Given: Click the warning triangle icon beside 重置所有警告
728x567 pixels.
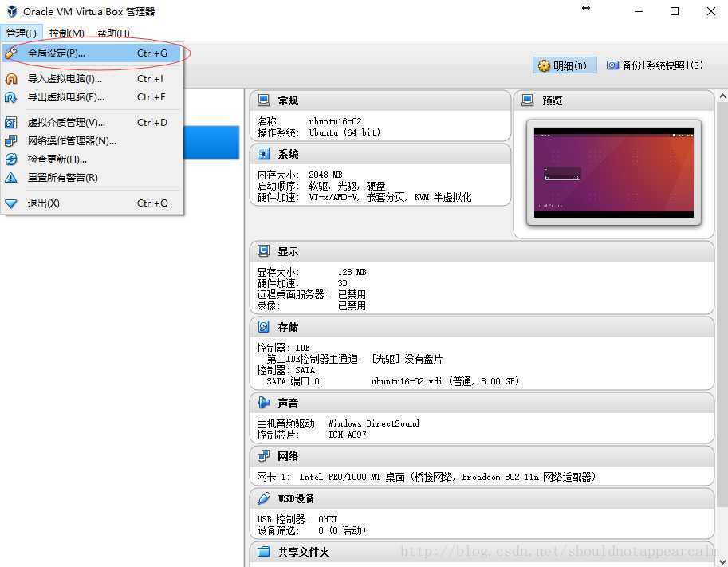Looking at the screenshot, I should (x=10, y=177).
